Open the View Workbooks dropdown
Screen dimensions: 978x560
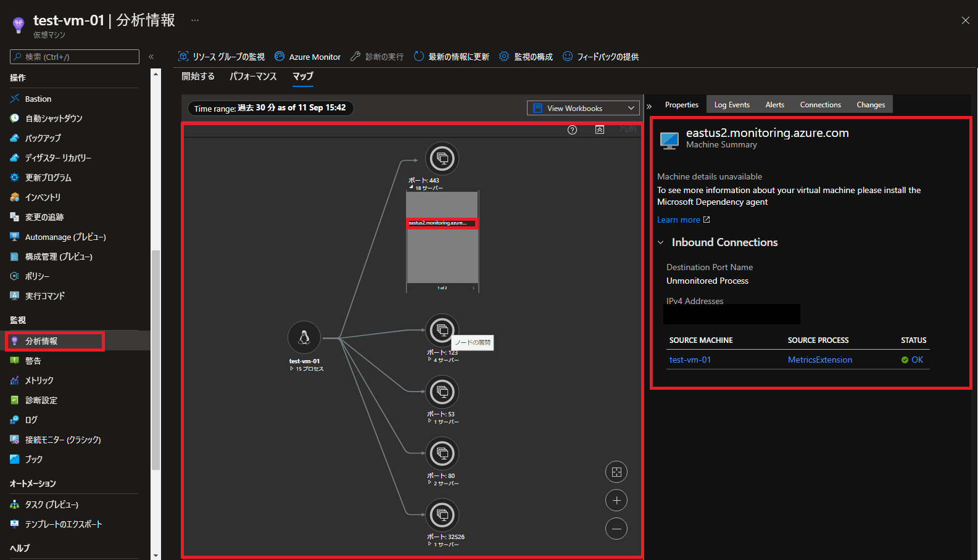(583, 108)
